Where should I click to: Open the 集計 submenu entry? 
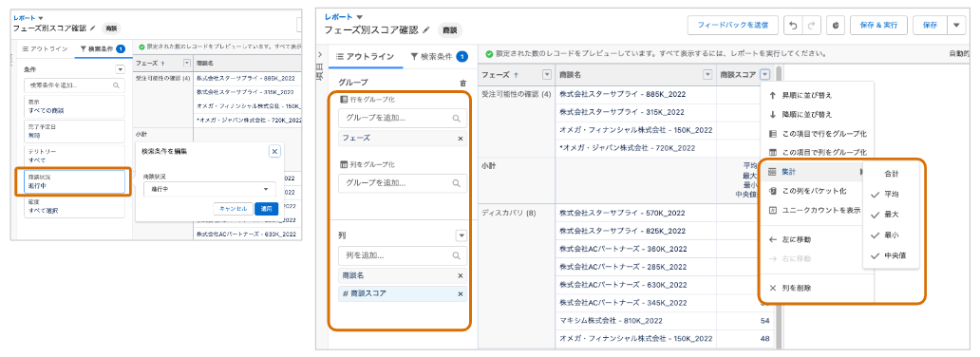[811, 171]
